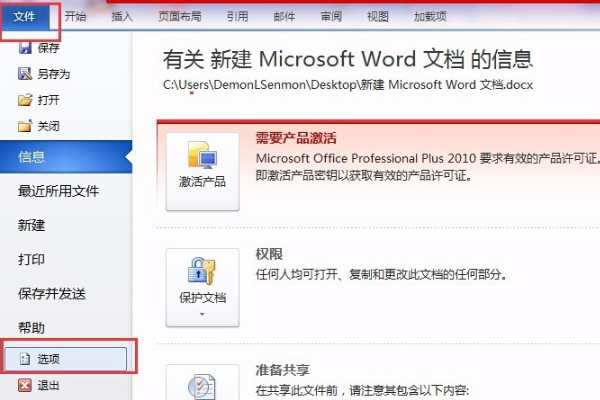The height and width of the screenshot is (400, 600).
Task: Click the Close (关闭) folder icon
Action: (25, 126)
